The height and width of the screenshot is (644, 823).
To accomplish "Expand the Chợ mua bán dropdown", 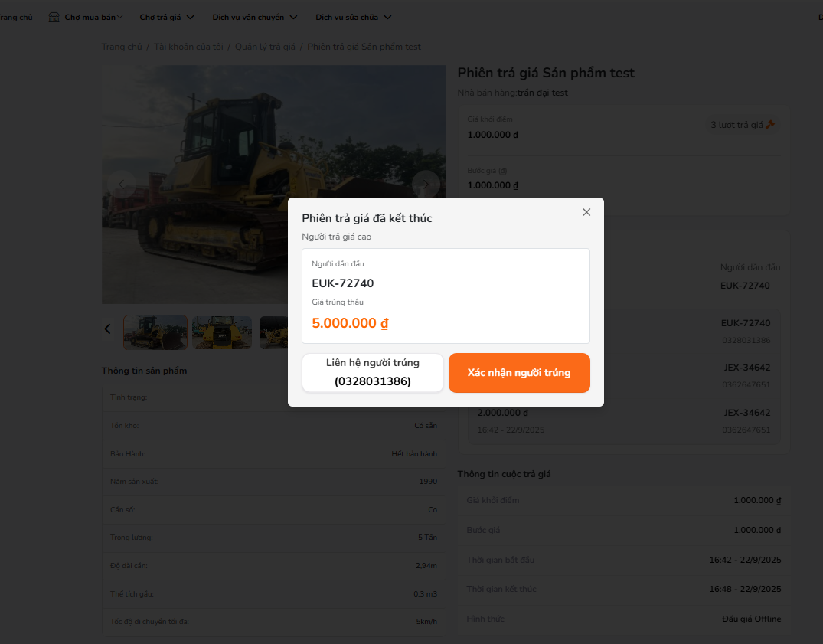I will click(120, 17).
